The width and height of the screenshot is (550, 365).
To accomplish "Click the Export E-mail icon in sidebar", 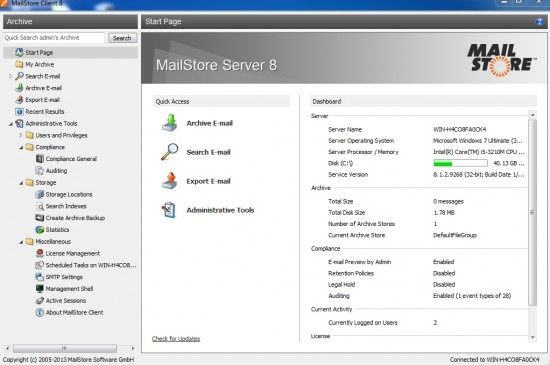I will (x=19, y=100).
